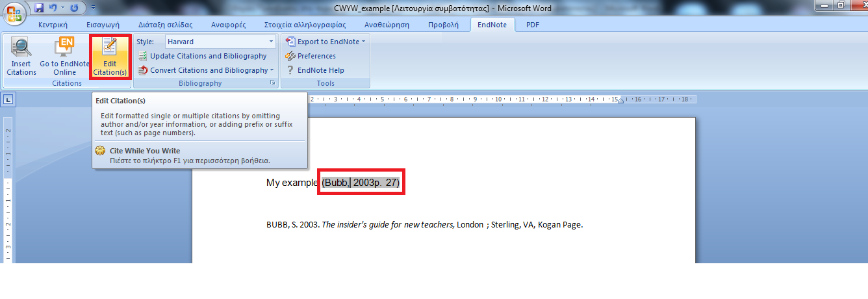Open the Κεντρική tab

pyautogui.click(x=53, y=25)
